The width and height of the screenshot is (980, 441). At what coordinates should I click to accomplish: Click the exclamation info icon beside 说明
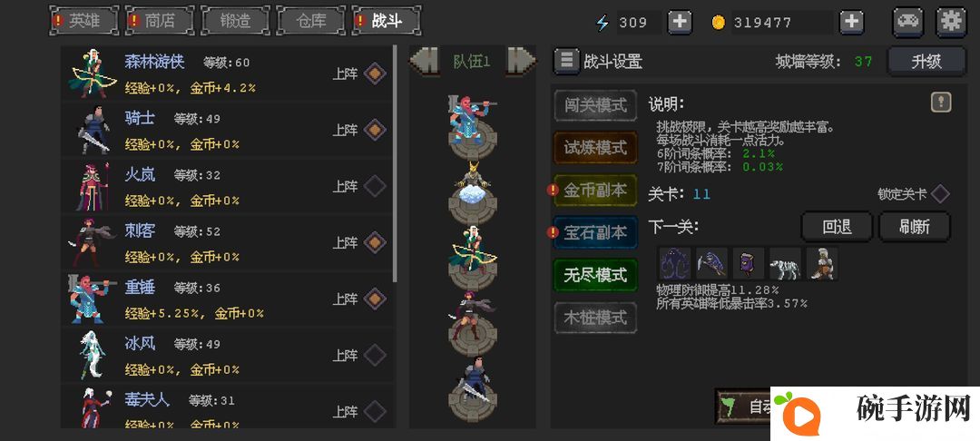click(941, 103)
